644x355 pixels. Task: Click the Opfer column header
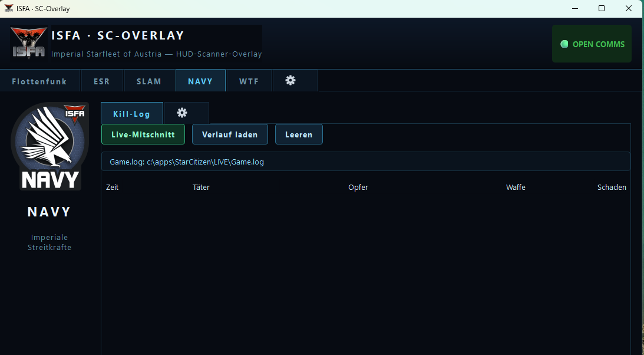click(x=358, y=188)
